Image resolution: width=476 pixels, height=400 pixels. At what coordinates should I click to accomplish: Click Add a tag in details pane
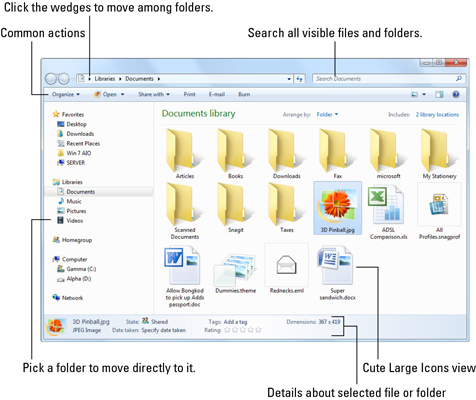click(x=235, y=322)
